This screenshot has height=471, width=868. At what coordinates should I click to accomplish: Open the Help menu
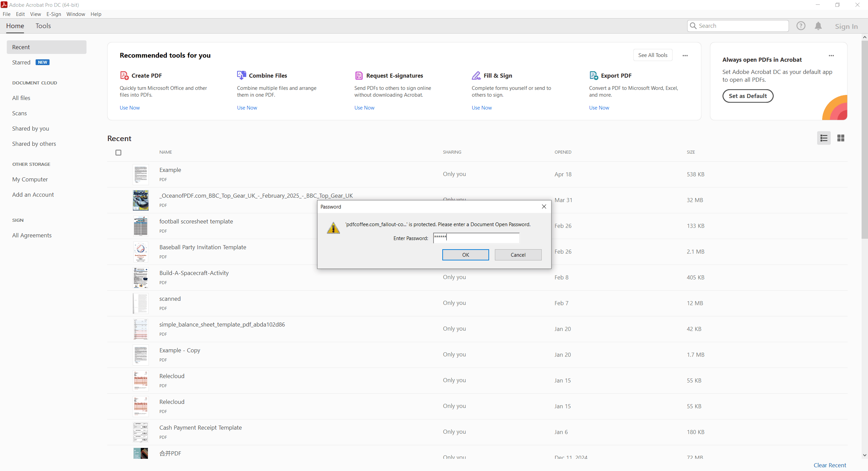[96, 14]
